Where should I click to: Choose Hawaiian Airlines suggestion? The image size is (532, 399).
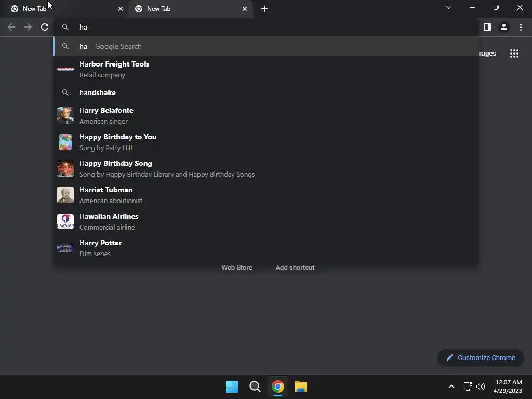266,221
